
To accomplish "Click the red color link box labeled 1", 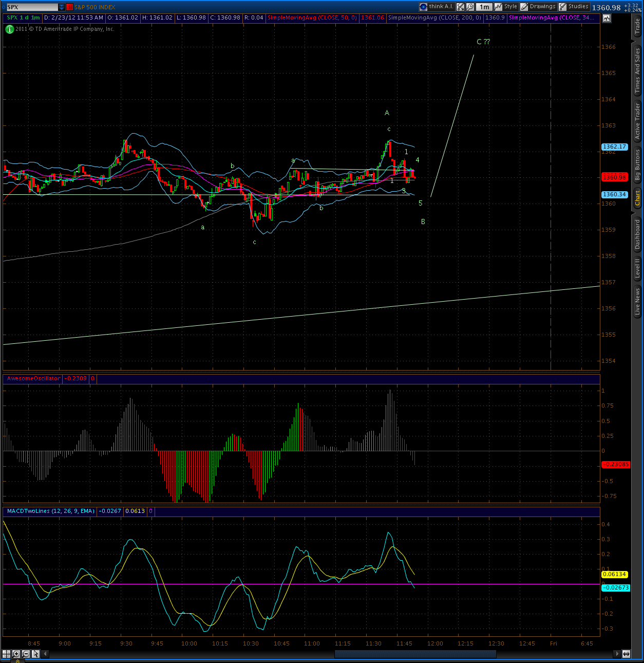I will pos(70,7).
